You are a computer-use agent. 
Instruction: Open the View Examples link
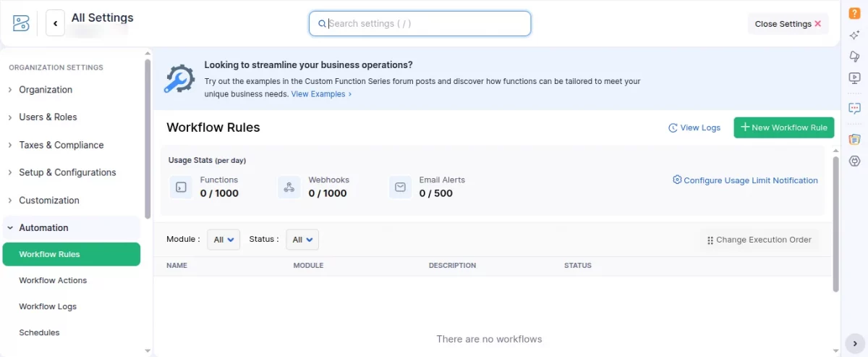(x=321, y=94)
